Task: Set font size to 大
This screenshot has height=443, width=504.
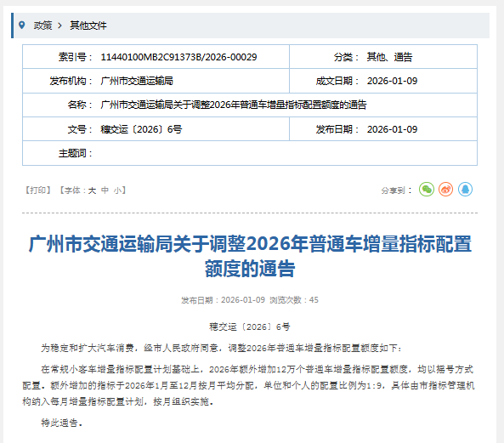Action: [x=92, y=190]
